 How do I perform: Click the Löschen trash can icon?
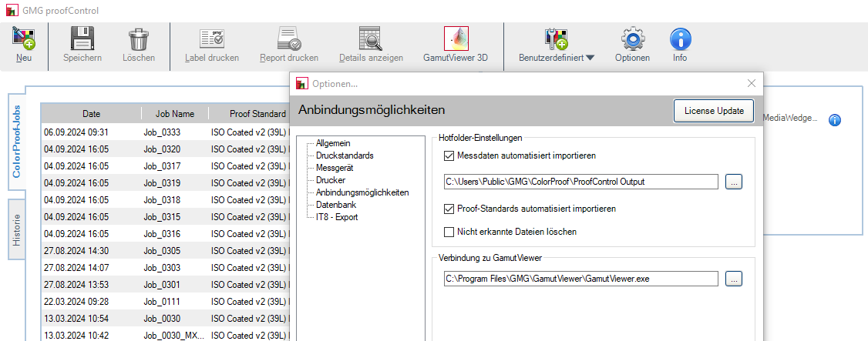(x=139, y=39)
